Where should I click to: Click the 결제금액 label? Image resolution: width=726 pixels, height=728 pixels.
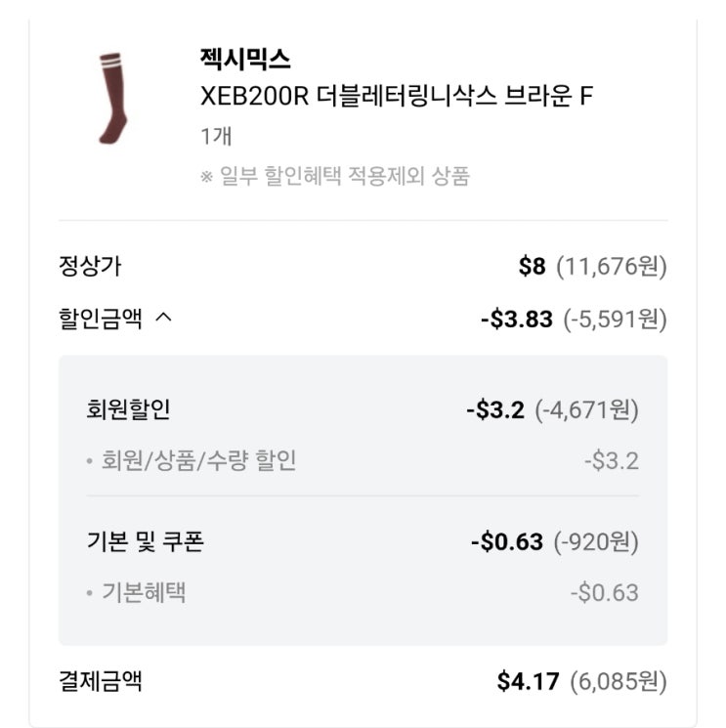point(100,681)
